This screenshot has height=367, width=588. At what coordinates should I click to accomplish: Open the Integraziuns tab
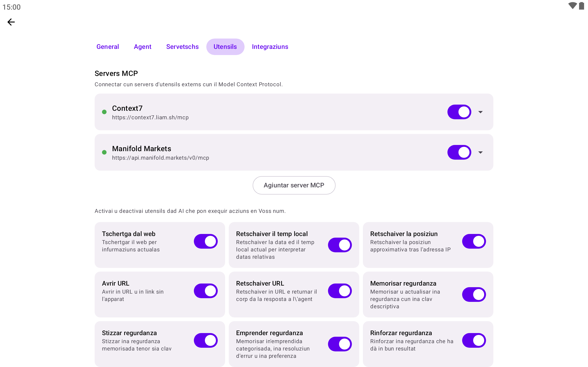click(270, 47)
